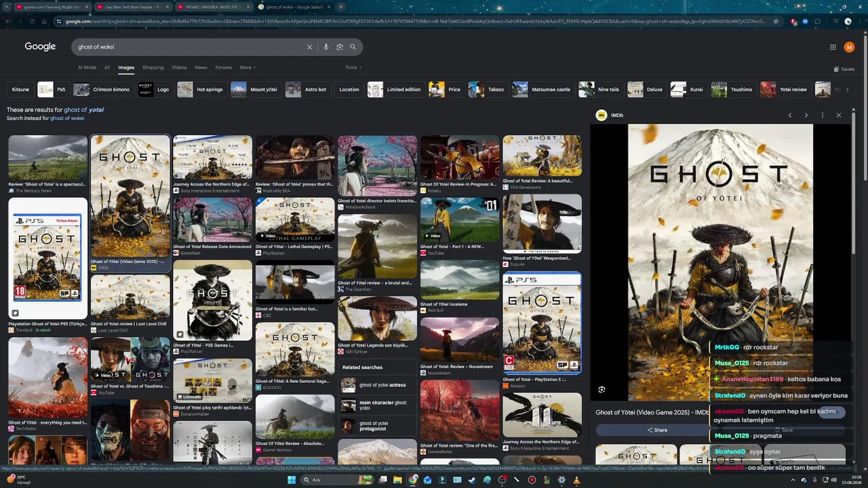Switch to the Forums tab

pos(223,68)
